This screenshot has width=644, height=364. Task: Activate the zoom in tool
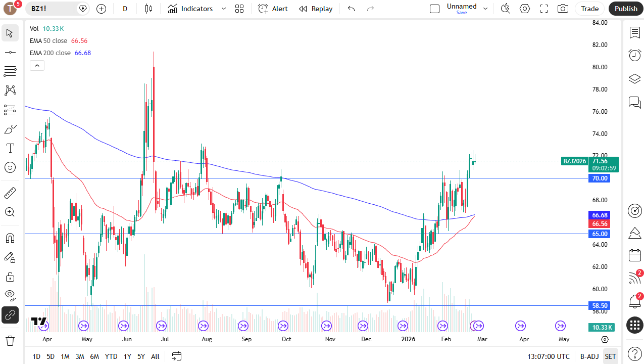10,212
